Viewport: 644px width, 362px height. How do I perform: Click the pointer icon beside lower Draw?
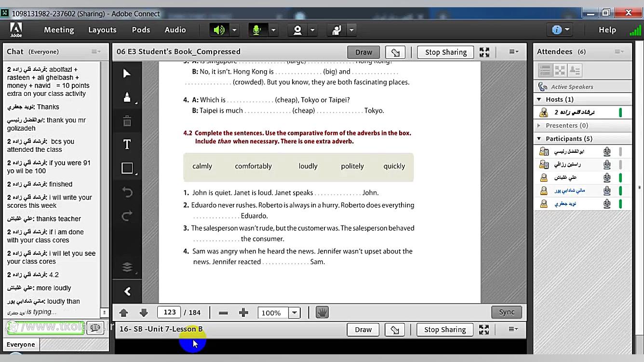pos(395,330)
